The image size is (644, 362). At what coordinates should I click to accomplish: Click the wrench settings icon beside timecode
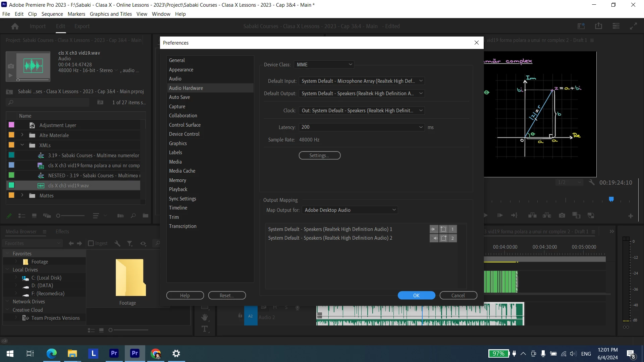point(592,182)
